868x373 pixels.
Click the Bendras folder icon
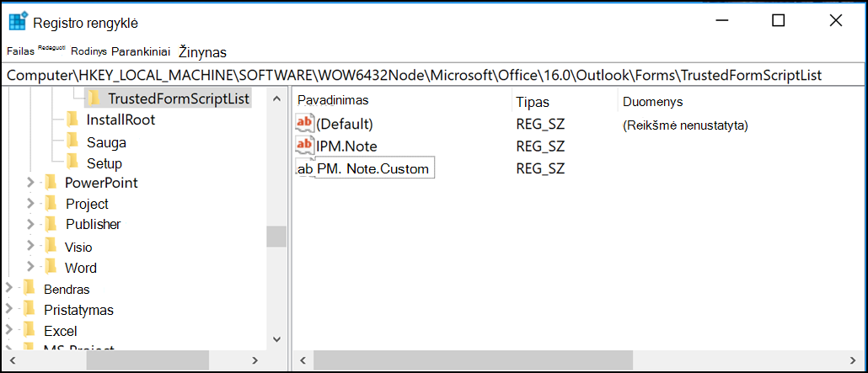(x=29, y=289)
